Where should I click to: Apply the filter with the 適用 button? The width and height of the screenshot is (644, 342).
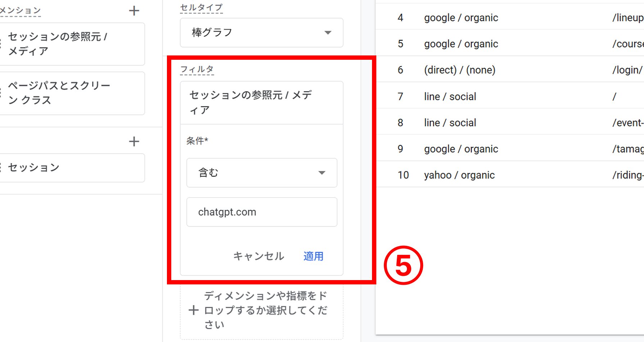(x=313, y=256)
